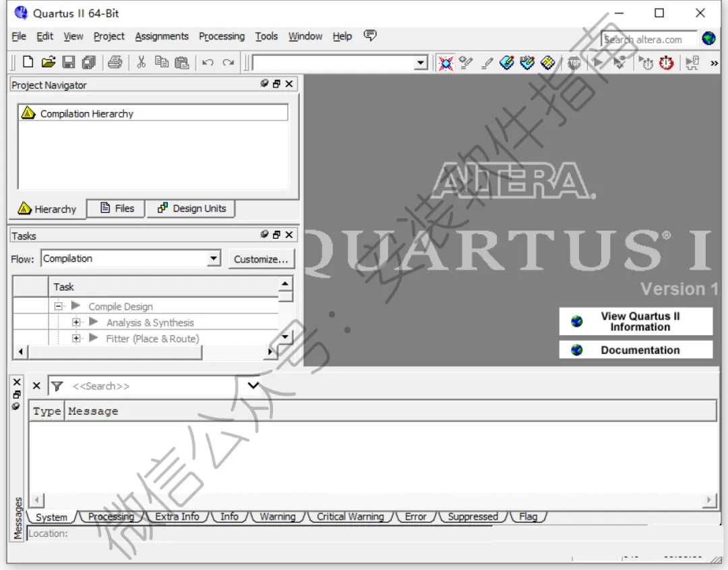728x570 pixels.
Task: Click the Customize... button
Action: pos(261,259)
